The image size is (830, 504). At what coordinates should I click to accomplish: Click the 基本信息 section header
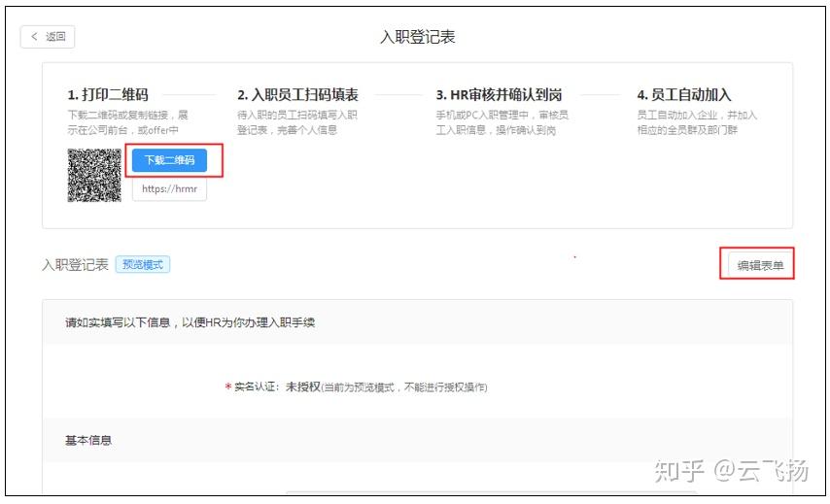[x=88, y=440]
